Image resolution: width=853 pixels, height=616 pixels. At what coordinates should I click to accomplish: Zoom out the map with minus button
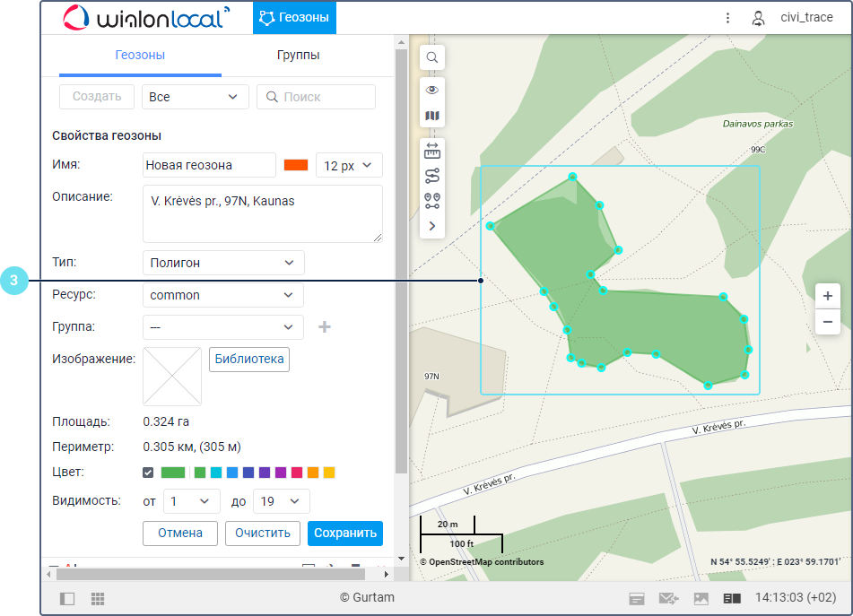pyautogui.click(x=827, y=321)
